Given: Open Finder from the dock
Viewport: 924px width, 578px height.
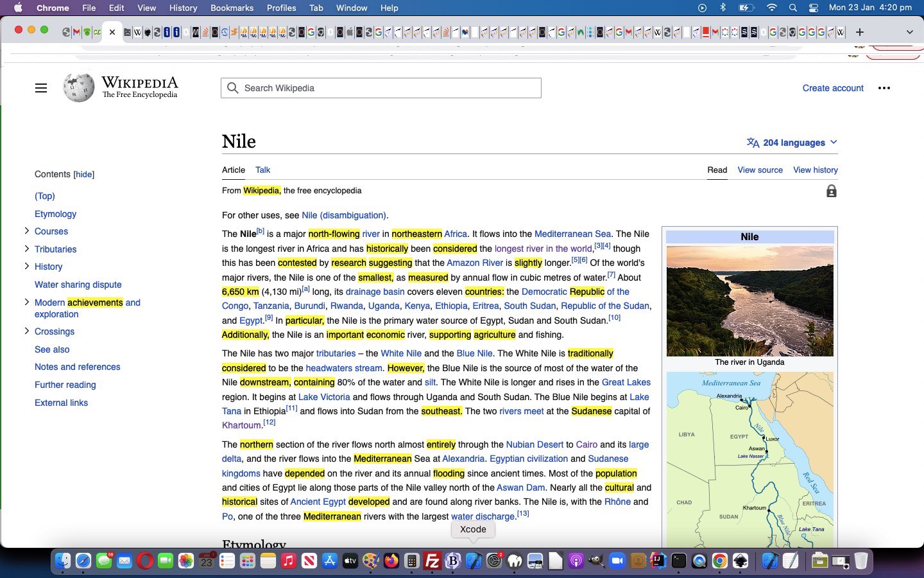Looking at the screenshot, I should click(x=62, y=561).
